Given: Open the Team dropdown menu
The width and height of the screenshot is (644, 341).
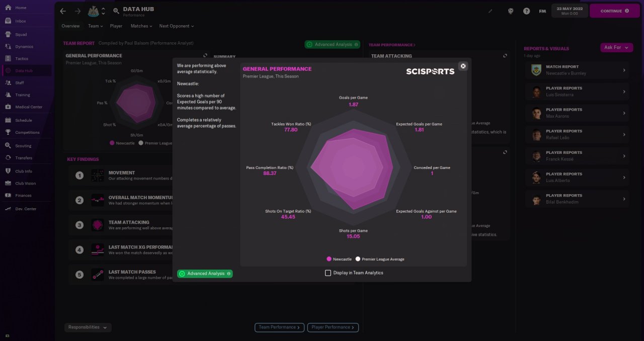Looking at the screenshot, I should point(95,26).
